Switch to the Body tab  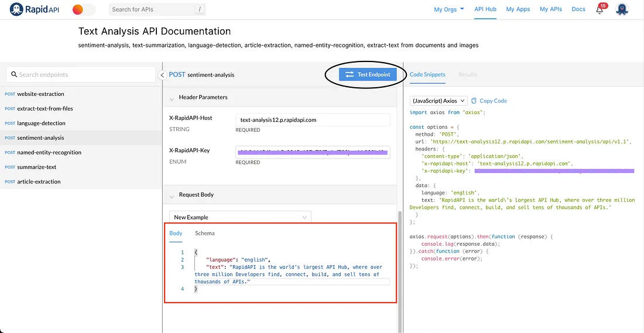click(x=176, y=234)
